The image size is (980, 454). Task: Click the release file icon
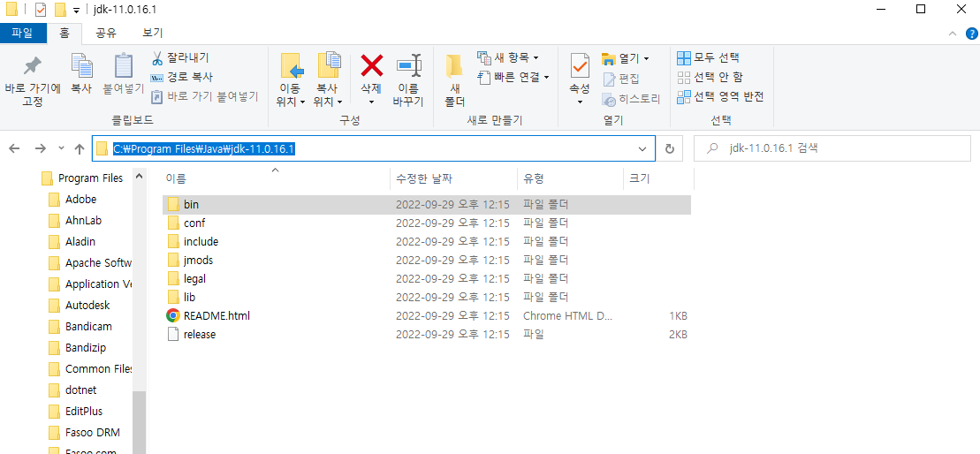click(x=173, y=334)
